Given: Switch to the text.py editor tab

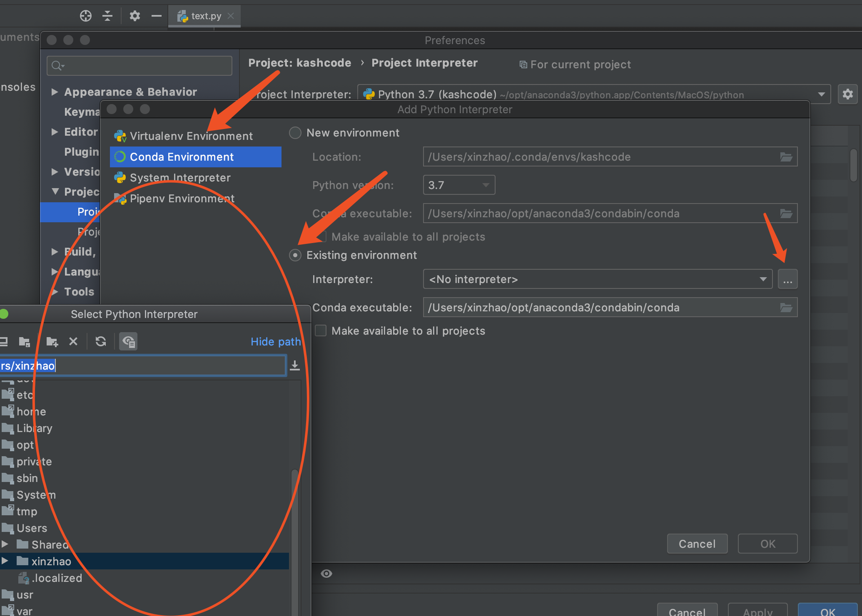Looking at the screenshot, I should [204, 16].
